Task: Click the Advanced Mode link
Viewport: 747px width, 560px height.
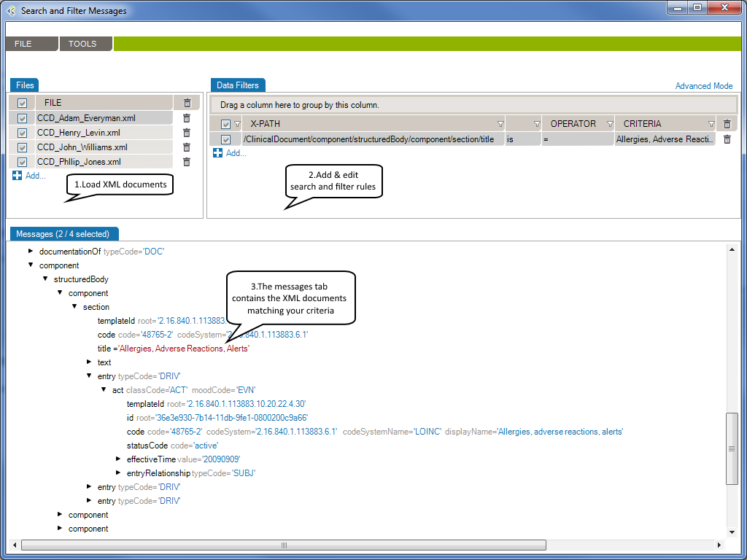Action: pyautogui.click(x=703, y=85)
